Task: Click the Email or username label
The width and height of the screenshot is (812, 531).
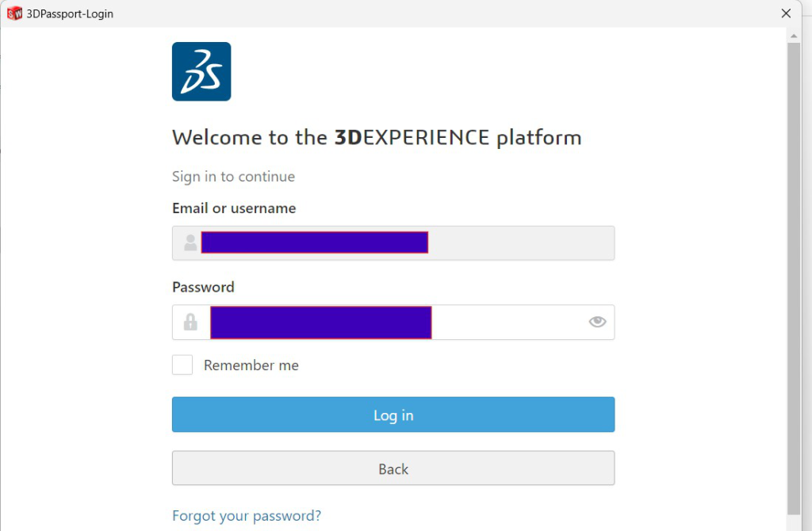Action: 234,208
